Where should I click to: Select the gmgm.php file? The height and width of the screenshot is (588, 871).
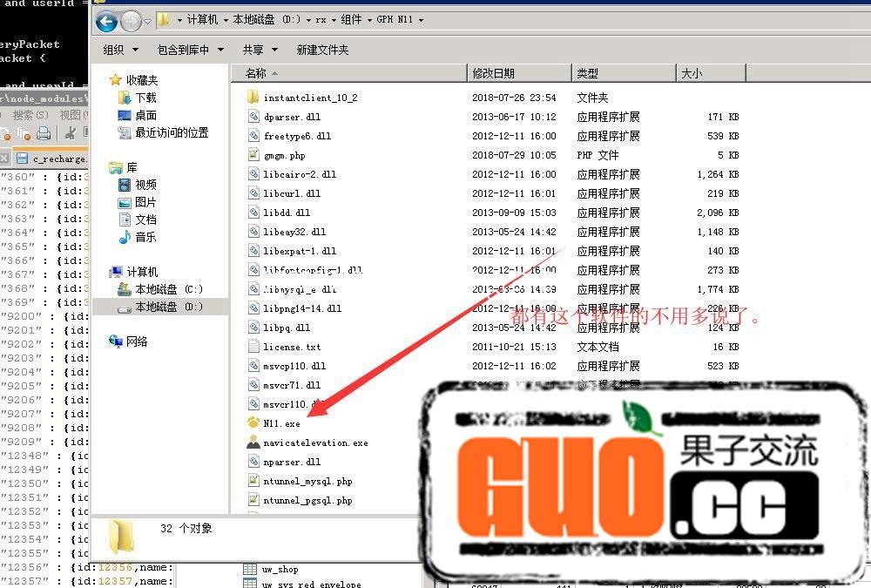click(x=284, y=155)
